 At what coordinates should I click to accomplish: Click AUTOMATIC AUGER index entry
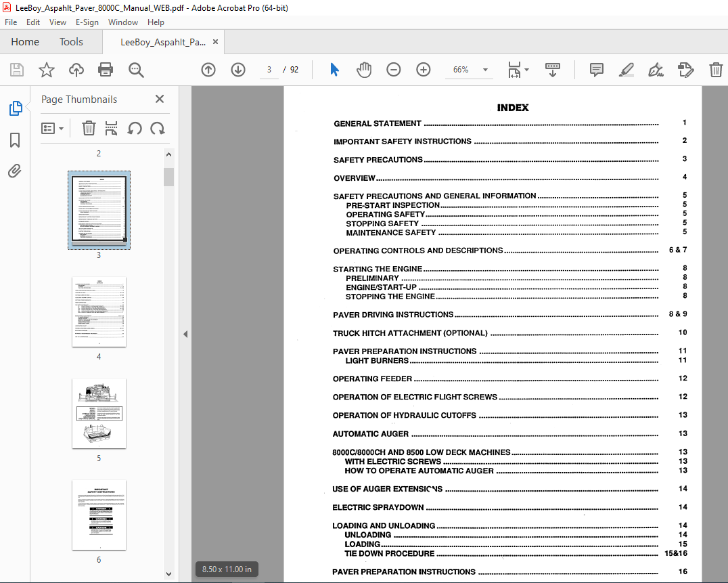[371, 434]
